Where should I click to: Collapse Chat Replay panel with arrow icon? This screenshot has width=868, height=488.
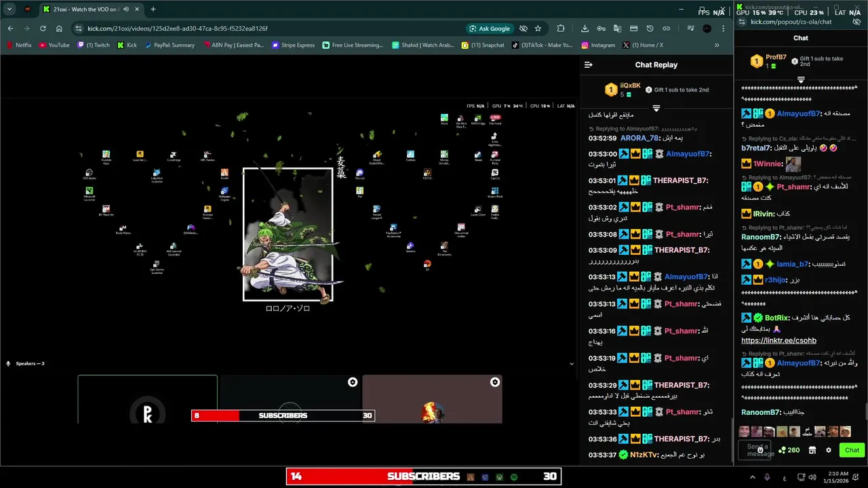coord(589,65)
